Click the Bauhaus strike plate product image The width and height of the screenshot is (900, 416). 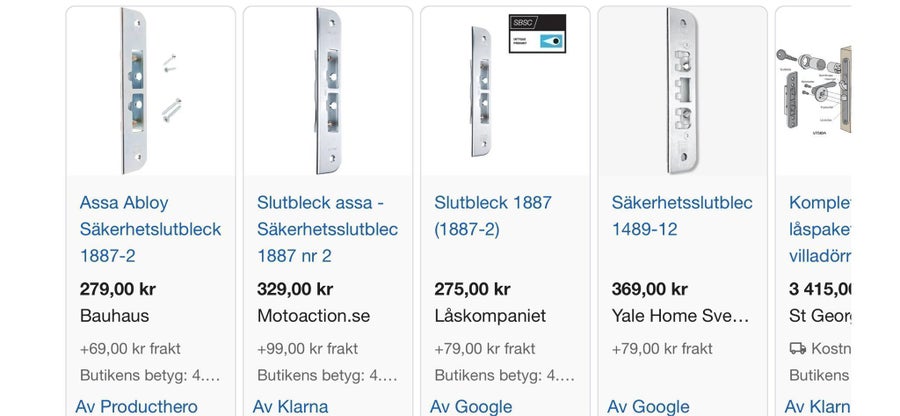tap(150, 91)
